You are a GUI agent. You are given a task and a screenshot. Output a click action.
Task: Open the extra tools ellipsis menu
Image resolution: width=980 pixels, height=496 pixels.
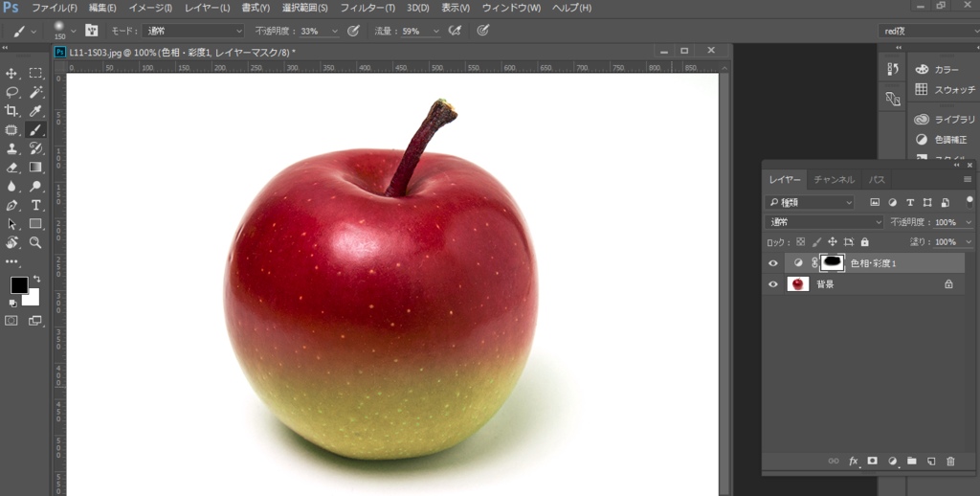click(x=11, y=261)
